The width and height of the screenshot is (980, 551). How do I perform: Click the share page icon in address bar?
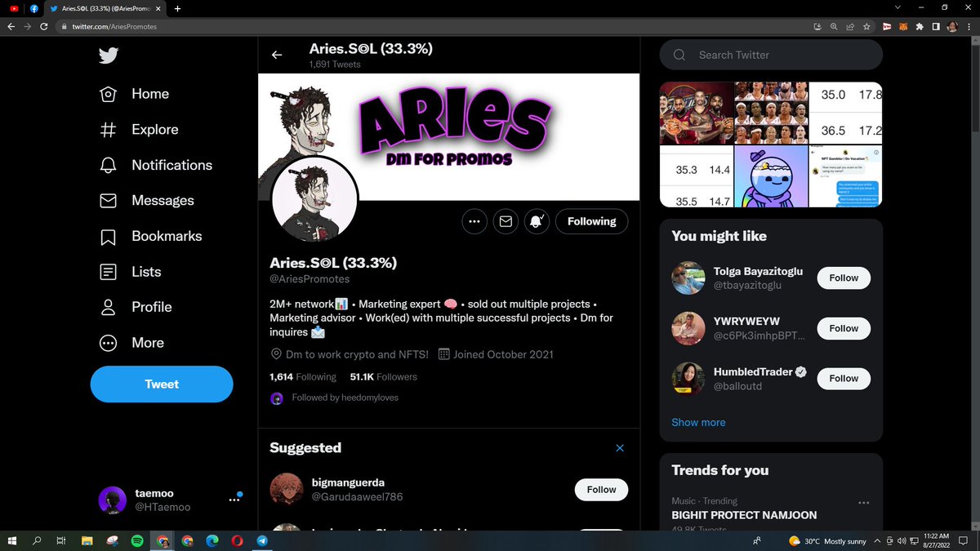[x=850, y=26]
